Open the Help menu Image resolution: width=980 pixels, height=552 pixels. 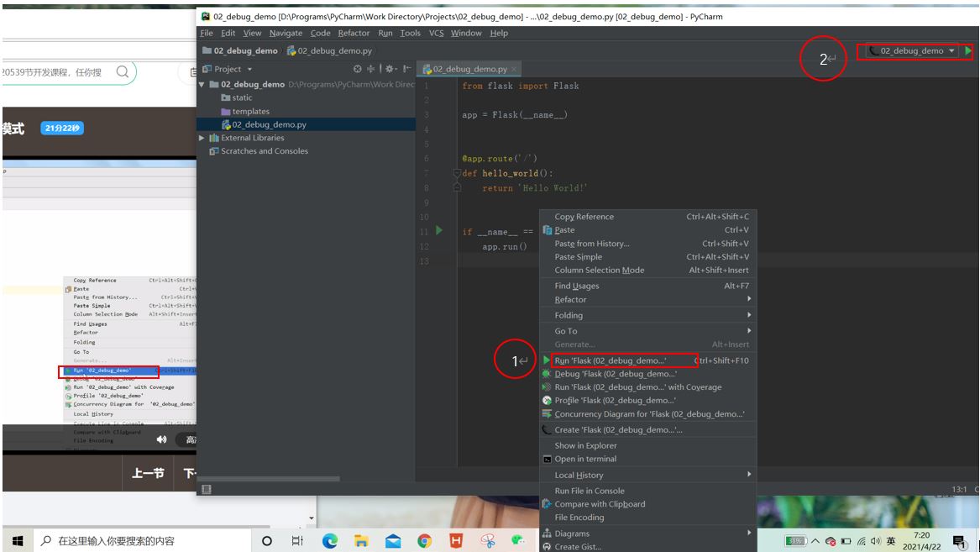coord(499,33)
